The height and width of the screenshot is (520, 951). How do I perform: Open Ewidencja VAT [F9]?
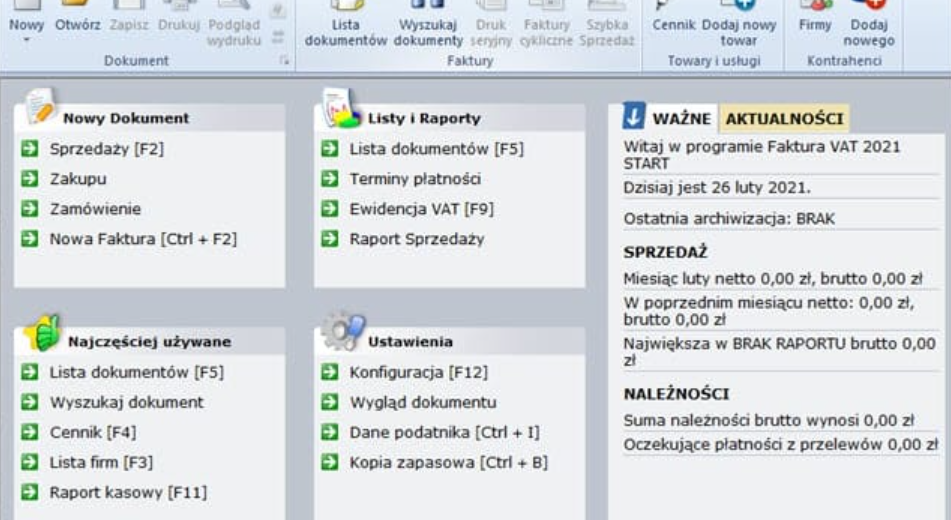tap(422, 209)
